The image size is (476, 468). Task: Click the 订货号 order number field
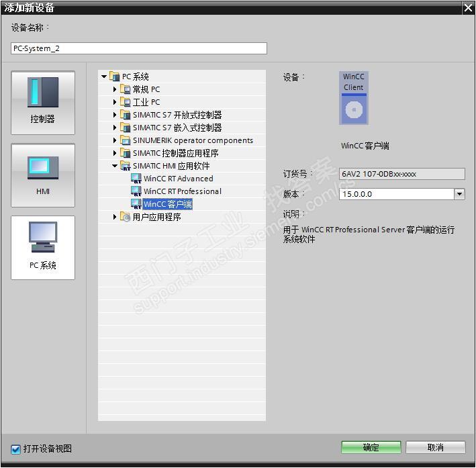point(402,174)
